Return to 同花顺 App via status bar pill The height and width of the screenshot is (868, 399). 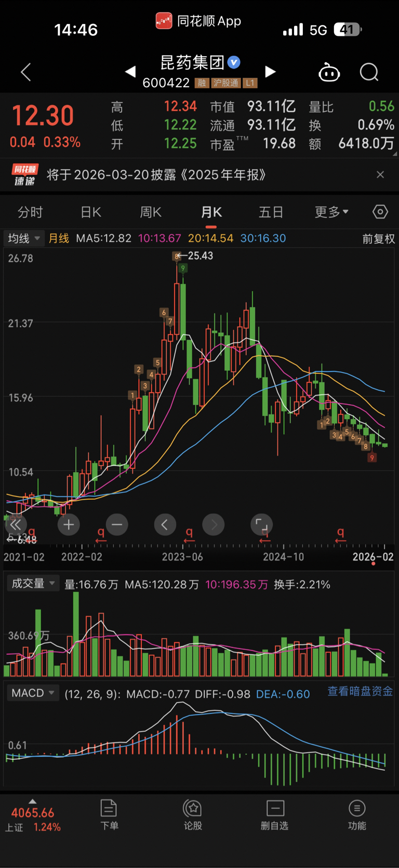[198, 21]
